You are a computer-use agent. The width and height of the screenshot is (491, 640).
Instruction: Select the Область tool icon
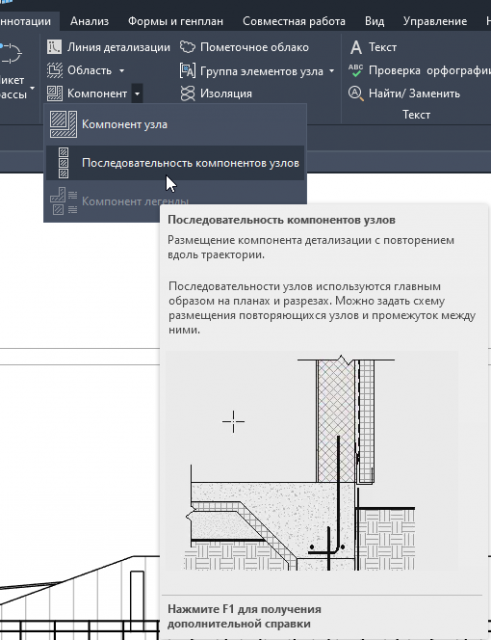point(54,70)
